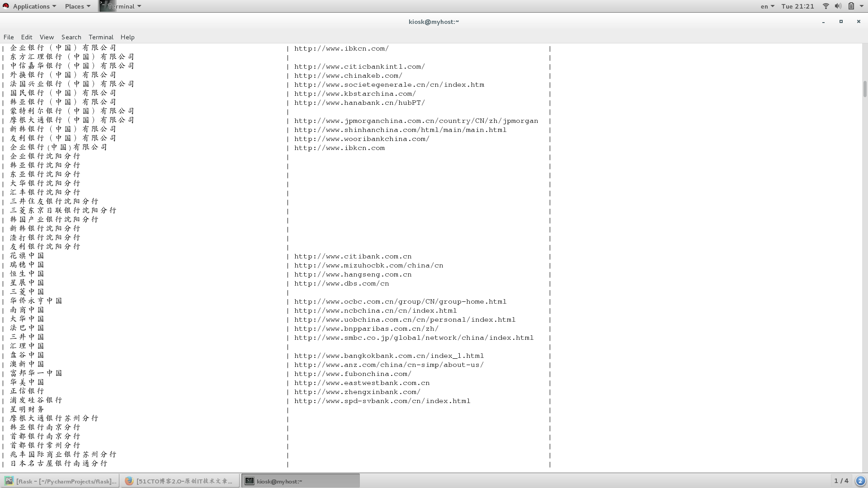Screen dimensions: 868x488
Task: Open the Places menu
Action: coord(78,6)
